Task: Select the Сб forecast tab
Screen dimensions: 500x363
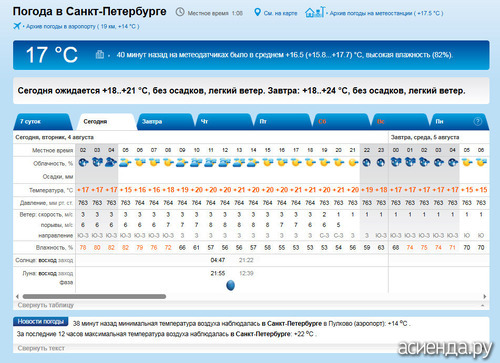Action: 341,121
